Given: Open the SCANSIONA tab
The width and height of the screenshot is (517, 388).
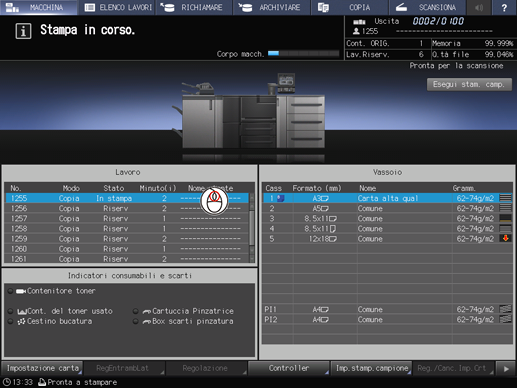Looking at the screenshot, I should click(428, 7).
